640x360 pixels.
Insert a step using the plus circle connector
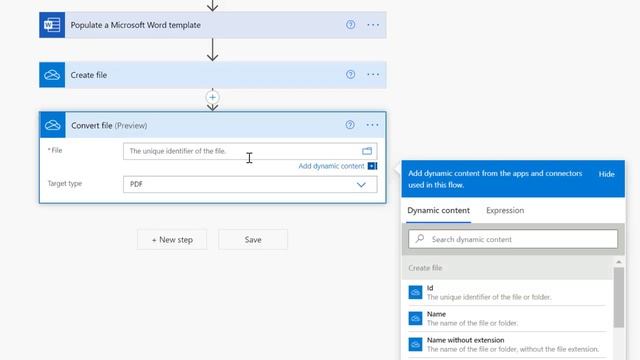pyautogui.click(x=212, y=98)
